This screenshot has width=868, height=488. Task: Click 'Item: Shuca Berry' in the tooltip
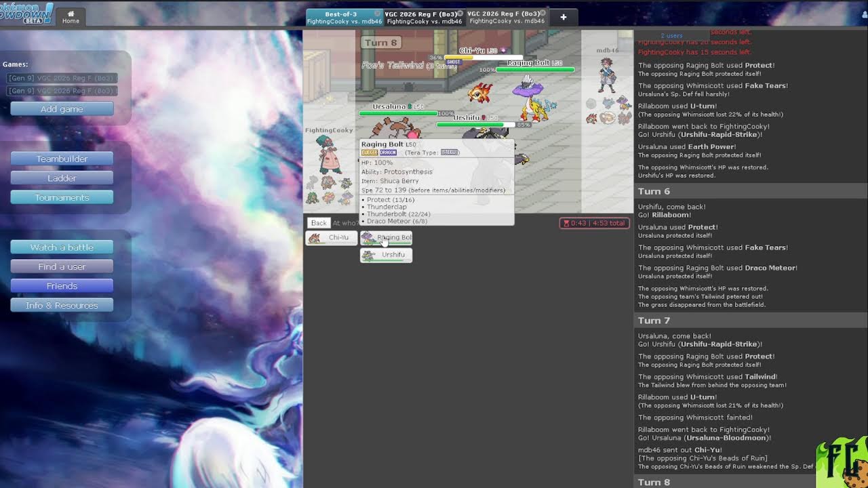(390, 181)
